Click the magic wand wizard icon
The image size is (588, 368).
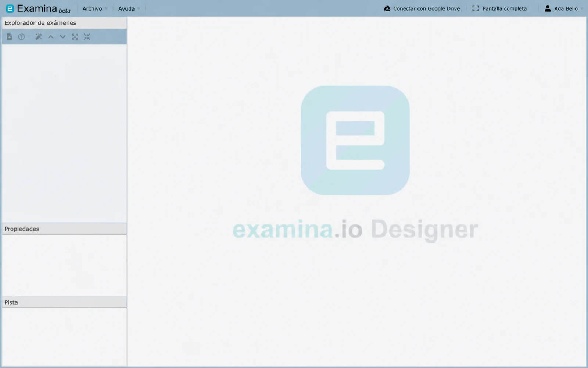tap(39, 37)
